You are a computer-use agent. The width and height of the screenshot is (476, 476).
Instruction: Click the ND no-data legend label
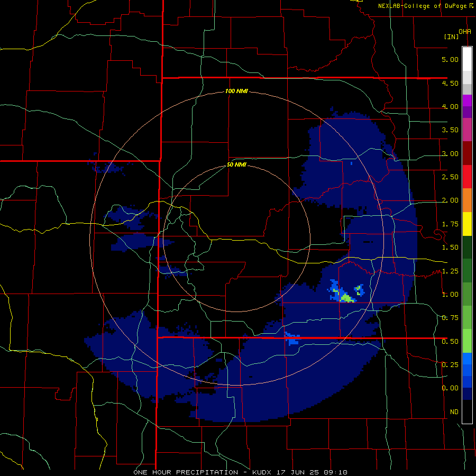click(454, 412)
